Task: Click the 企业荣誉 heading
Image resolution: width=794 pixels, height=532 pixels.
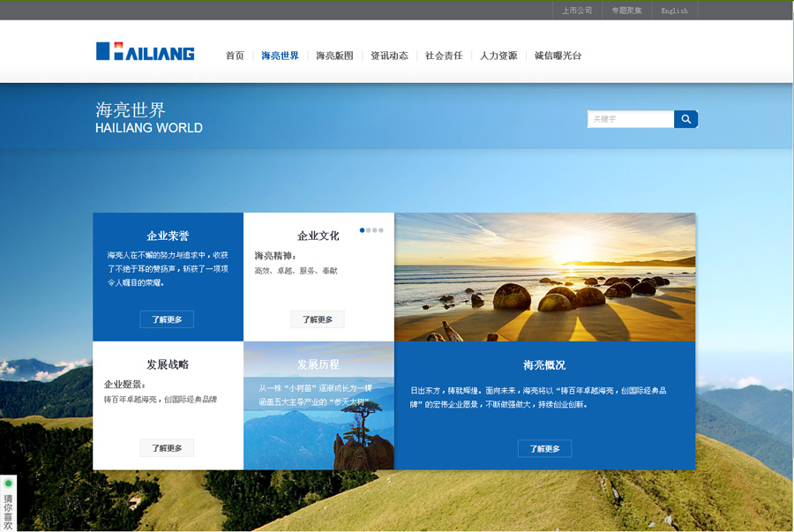Action: click(x=168, y=236)
